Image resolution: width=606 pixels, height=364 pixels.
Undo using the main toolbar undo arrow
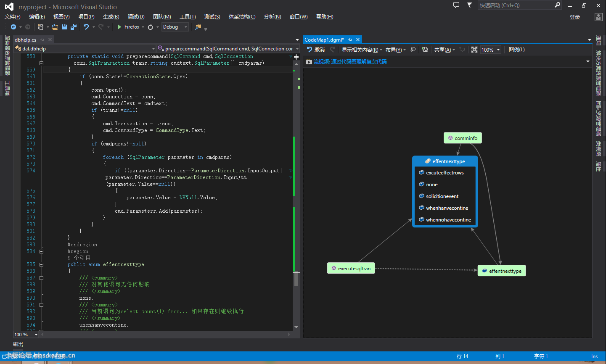click(x=86, y=27)
